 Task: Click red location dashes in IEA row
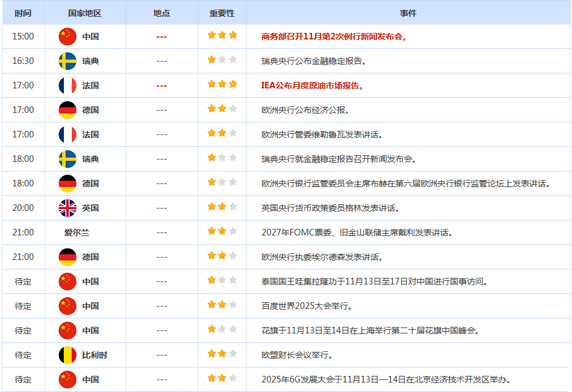click(x=161, y=85)
